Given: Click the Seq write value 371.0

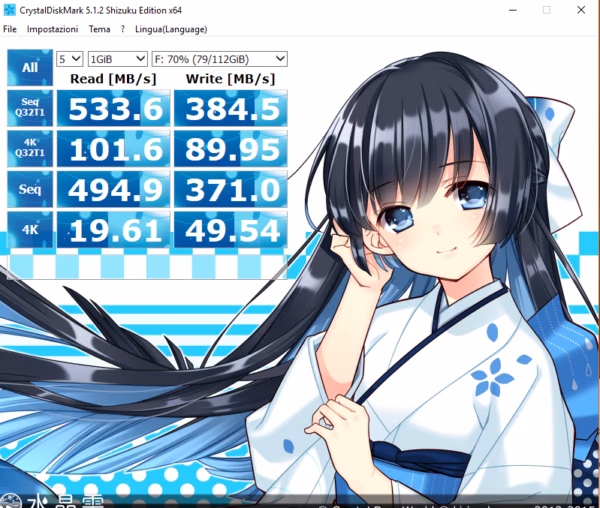Looking at the screenshot, I should [x=231, y=189].
